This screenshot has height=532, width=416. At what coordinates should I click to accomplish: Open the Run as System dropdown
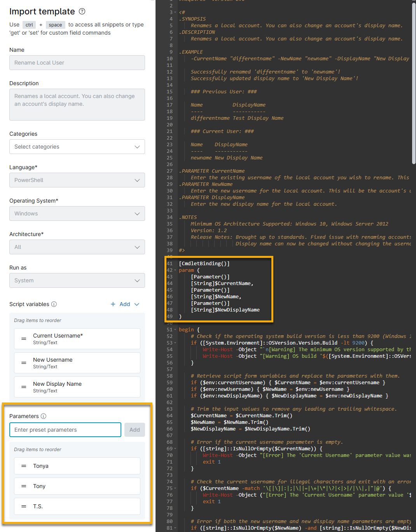pyautogui.click(x=77, y=280)
